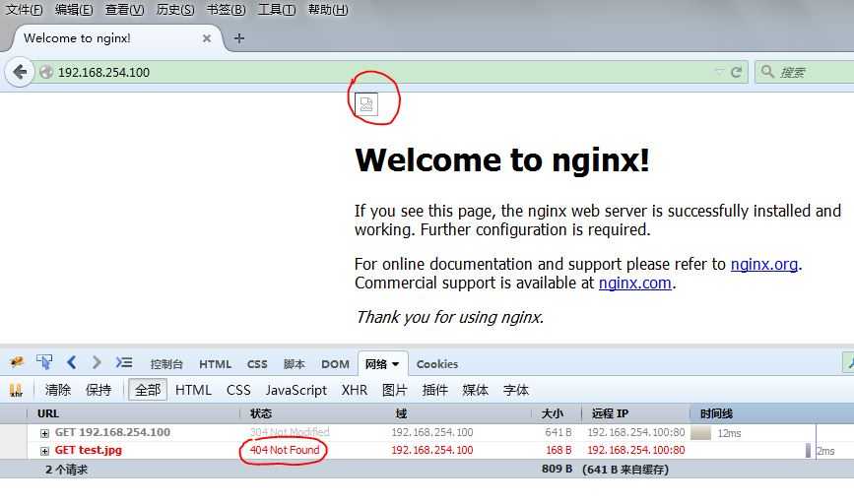Viewport: 854px width, 504px height.
Task: Click the XHR break icon in network toolbar
Action: pyautogui.click(x=16, y=390)
